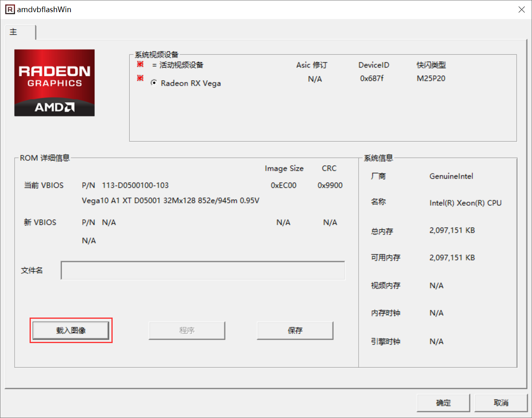The width and height of the screenshot is (532, 418).
Task: Click the Asic 修订 column header
Action: 312,65
